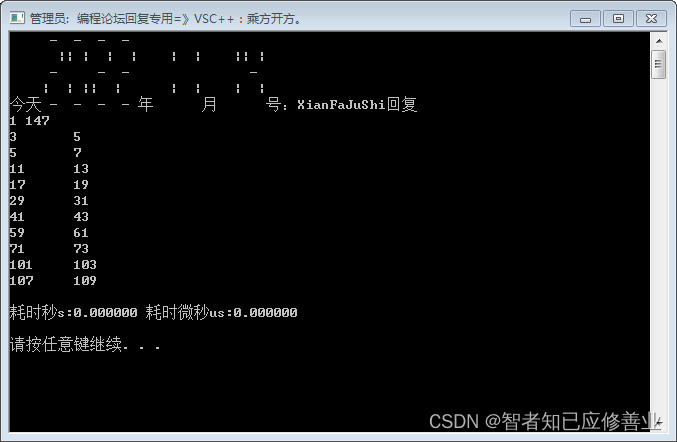Close the VSC++ console window
Image resolution: width=677 pixels, height=442 pixels.
tap(651, 19)
